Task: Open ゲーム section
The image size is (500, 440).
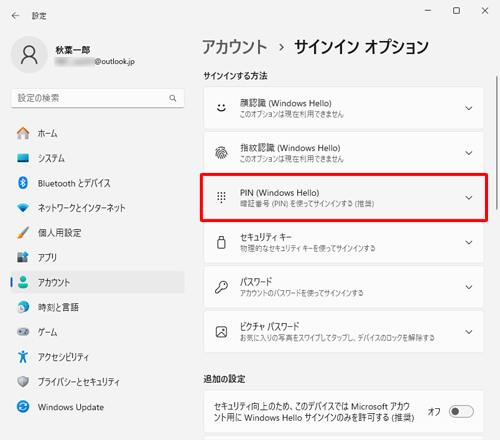Action: coord(97,332)
